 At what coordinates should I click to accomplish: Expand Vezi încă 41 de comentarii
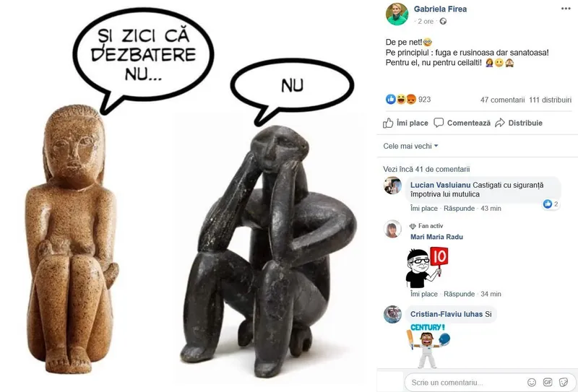tap(426, 169)
